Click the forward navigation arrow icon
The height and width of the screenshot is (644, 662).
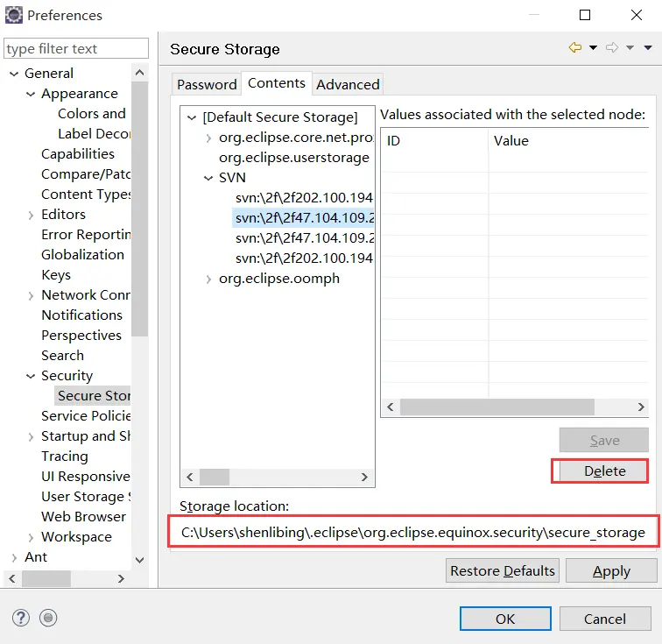611,47
